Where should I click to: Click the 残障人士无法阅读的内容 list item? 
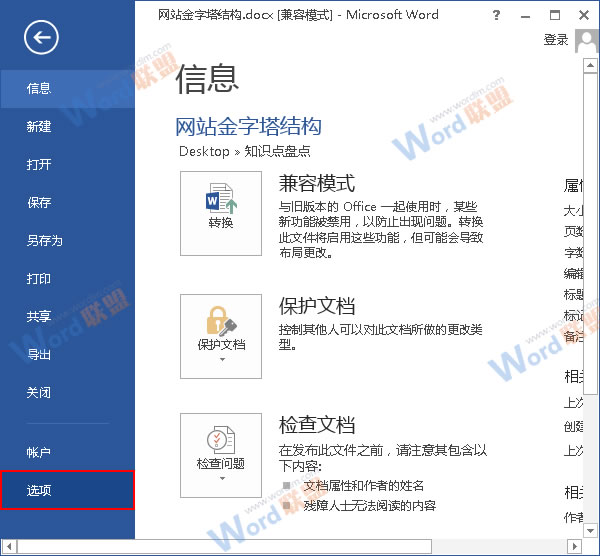(x=370, y=505)
